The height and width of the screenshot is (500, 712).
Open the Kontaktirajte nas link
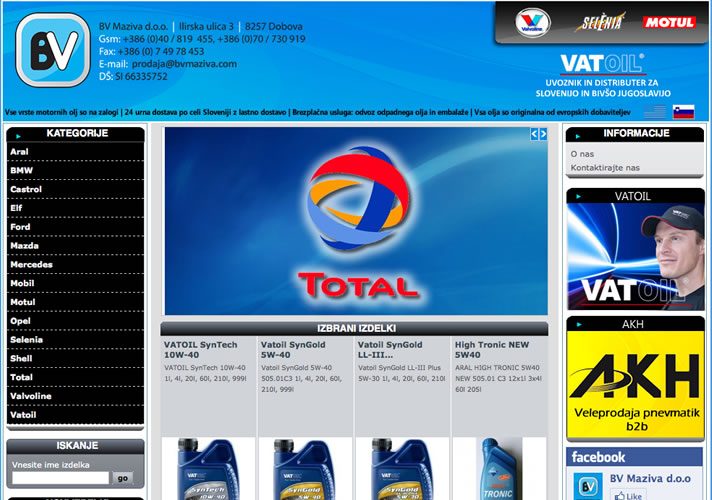point(604,168)
